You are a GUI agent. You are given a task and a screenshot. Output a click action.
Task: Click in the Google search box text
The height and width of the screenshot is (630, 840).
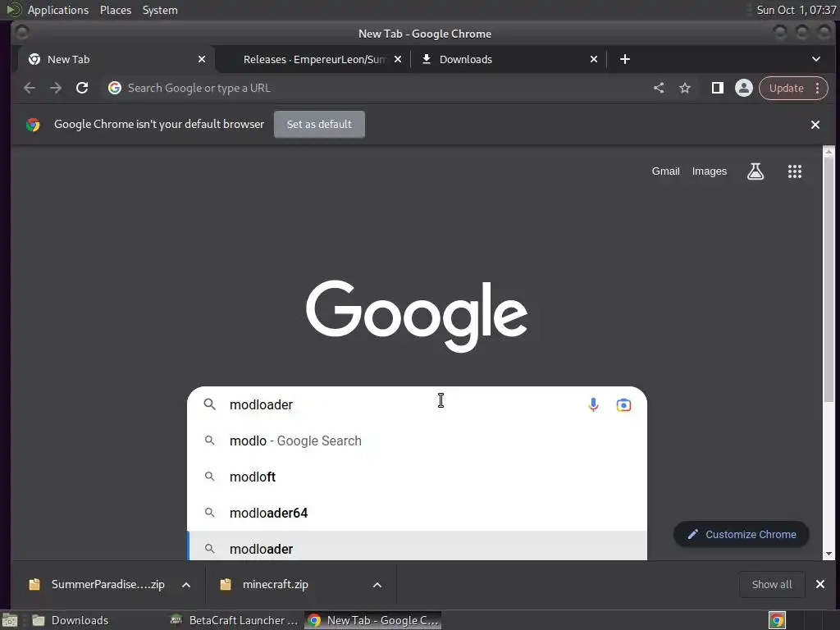(261, 404)
